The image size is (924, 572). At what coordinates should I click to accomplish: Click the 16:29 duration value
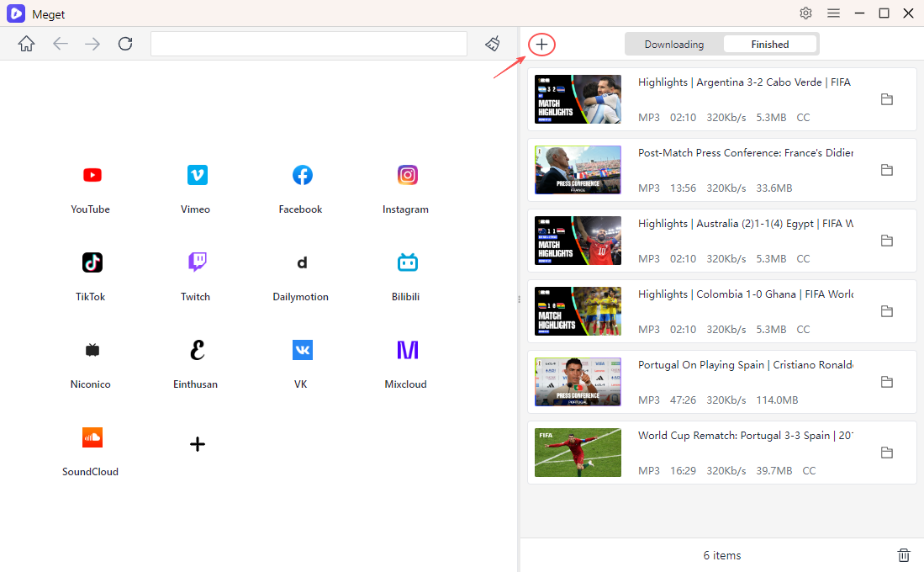click(x=683, y=471)
